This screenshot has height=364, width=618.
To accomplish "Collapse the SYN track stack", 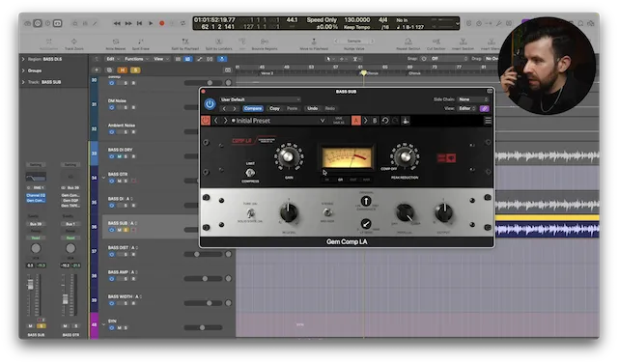I will pos(103,324).
